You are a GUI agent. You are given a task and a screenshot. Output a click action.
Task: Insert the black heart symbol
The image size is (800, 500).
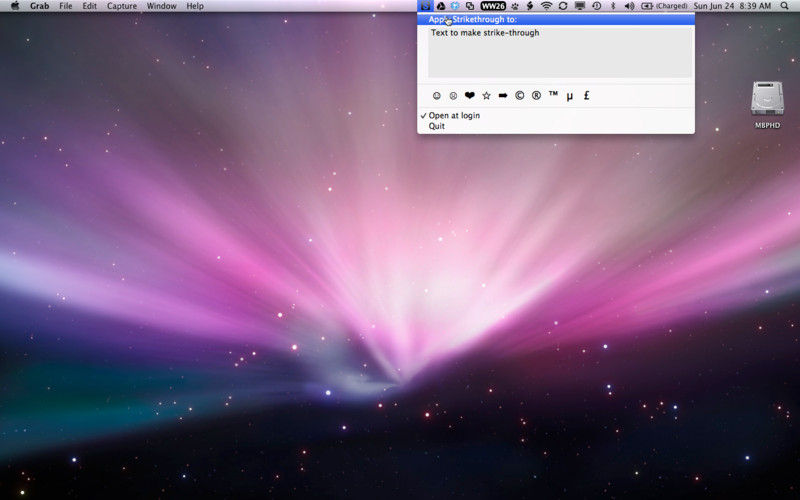tap(470, 95)
